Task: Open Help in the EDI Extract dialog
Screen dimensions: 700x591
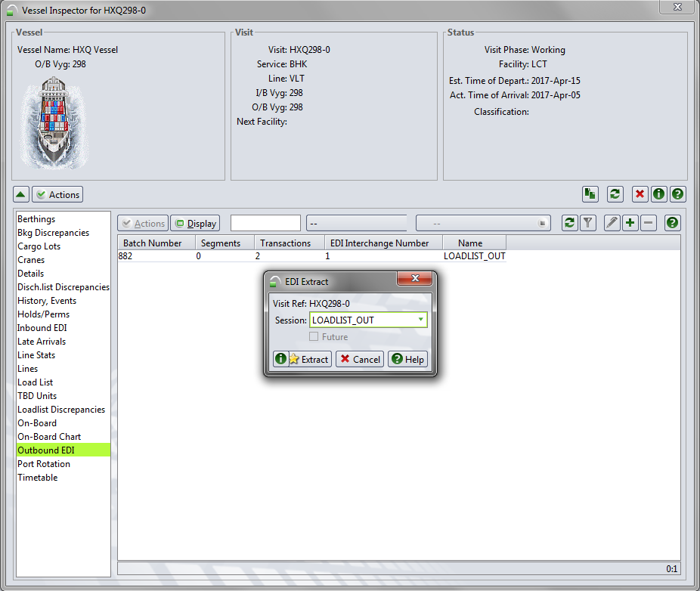Action: 408,359
